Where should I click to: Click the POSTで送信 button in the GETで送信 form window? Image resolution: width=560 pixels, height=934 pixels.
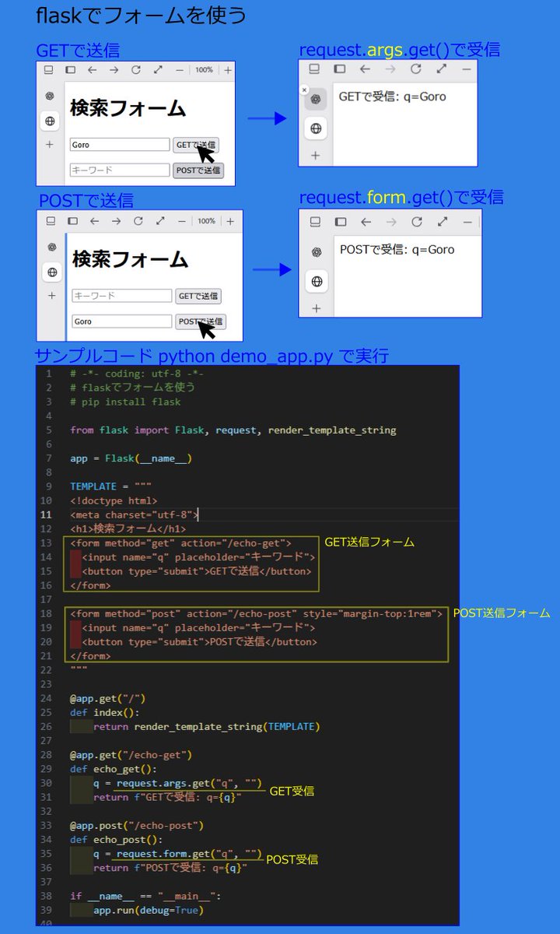click(198, 170)
